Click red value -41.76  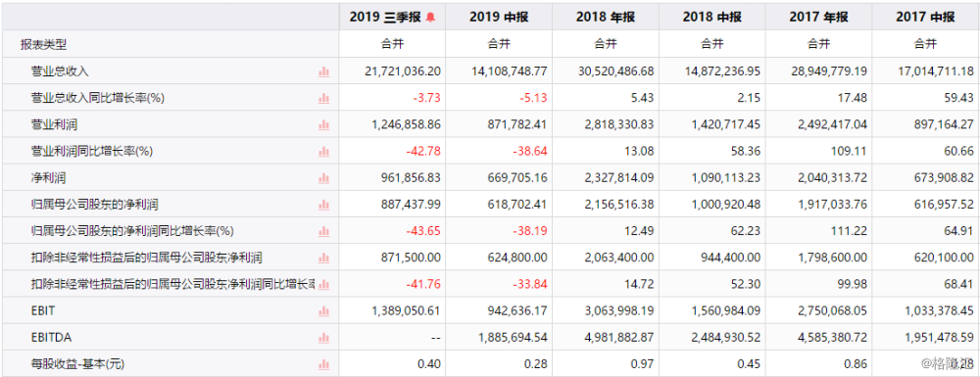424,285
